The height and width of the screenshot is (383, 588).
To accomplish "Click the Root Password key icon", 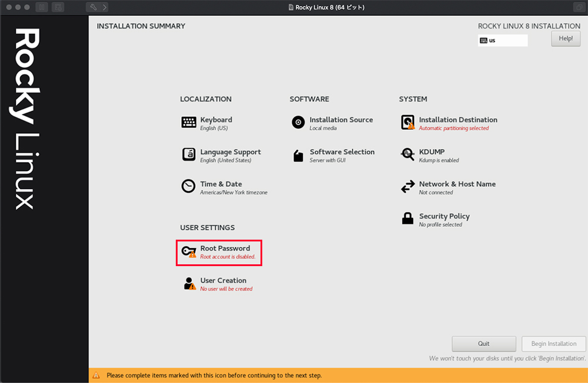I will point(189,251).
